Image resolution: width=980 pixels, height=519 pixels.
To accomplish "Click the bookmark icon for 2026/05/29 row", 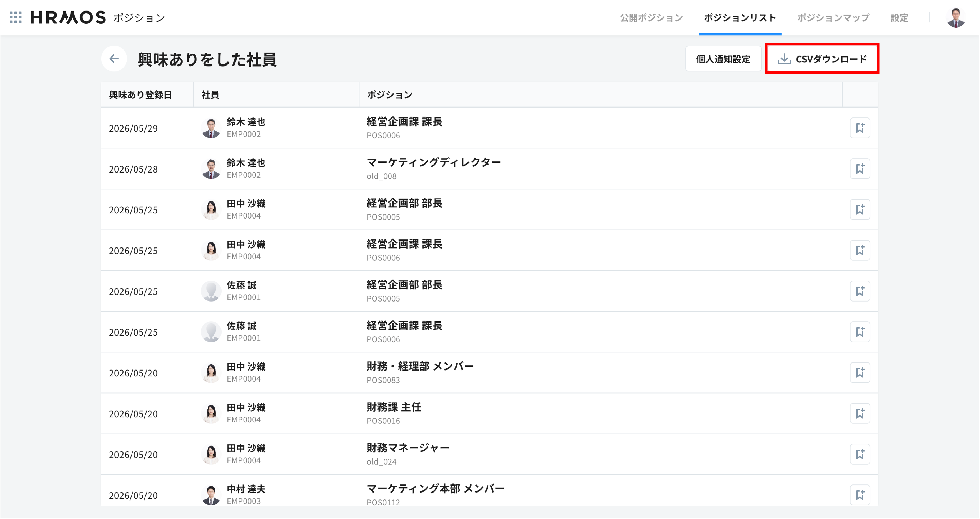I will pos(860,128).
